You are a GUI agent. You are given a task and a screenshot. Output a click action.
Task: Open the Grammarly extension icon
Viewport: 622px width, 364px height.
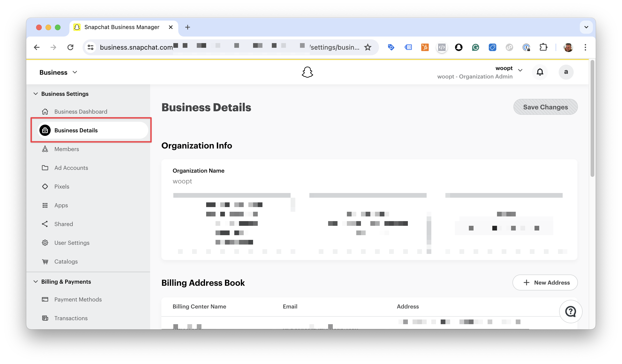click(475, 47)
